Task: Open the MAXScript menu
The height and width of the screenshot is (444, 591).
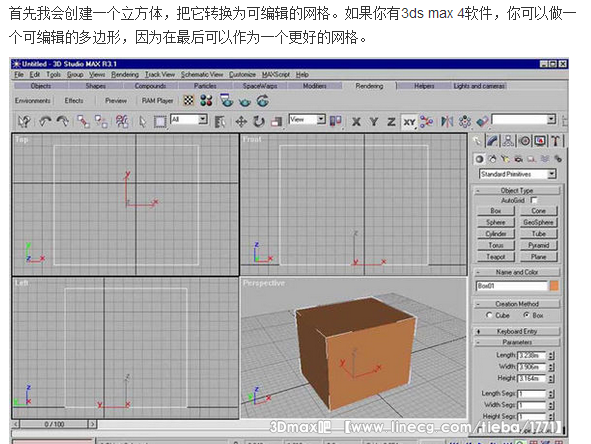Action: tap(276, 74)
